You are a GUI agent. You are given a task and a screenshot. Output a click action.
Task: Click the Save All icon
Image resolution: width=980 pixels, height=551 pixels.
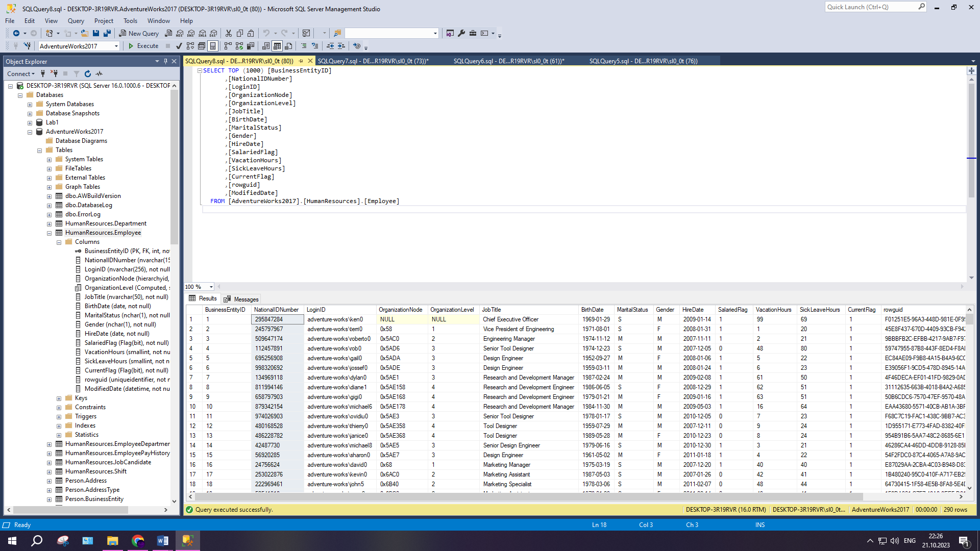click(x=107, y=34)
